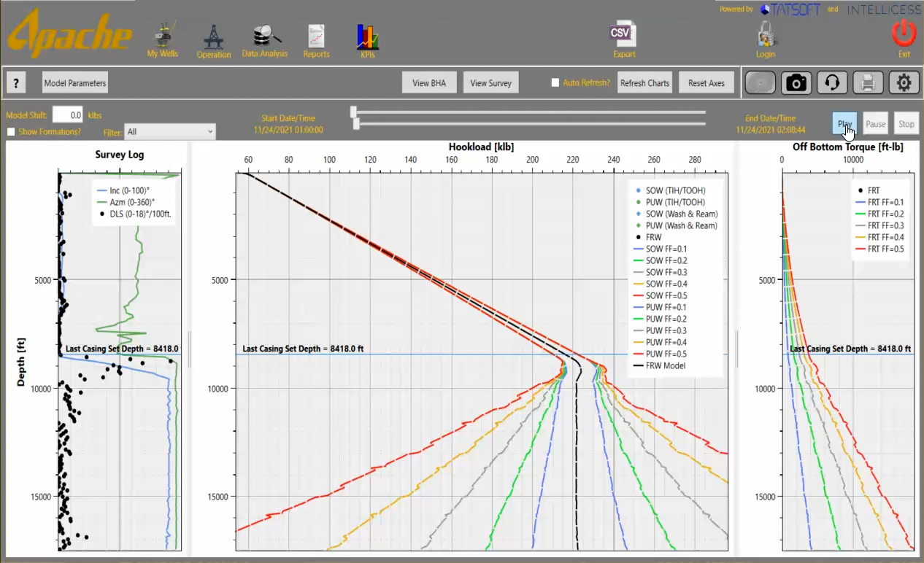Screen dimensions: 924x563
Task: Expand the Filter dropdown
Action: (170, 132)
